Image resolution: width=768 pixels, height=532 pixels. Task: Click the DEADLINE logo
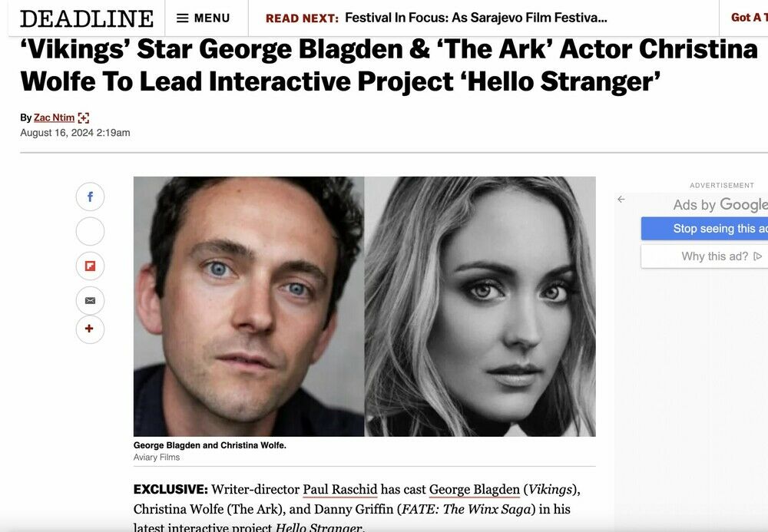tap(87, 18)
